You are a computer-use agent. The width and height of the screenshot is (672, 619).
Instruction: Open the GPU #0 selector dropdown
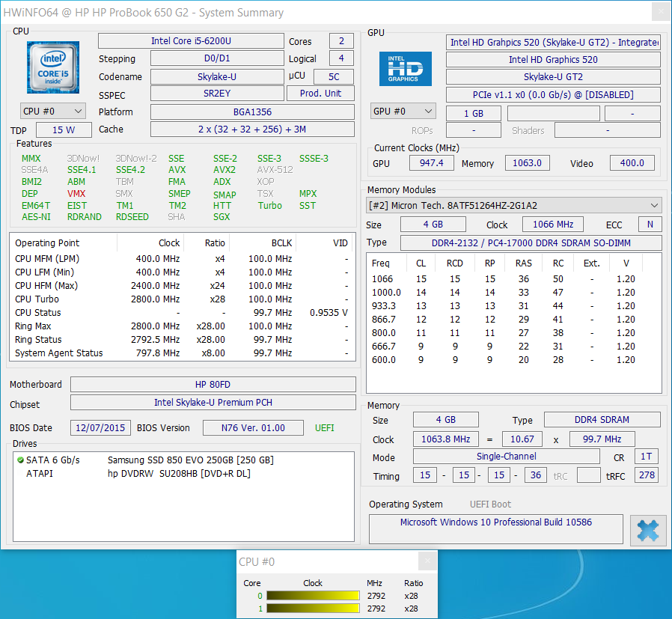[x=403, y=112]
